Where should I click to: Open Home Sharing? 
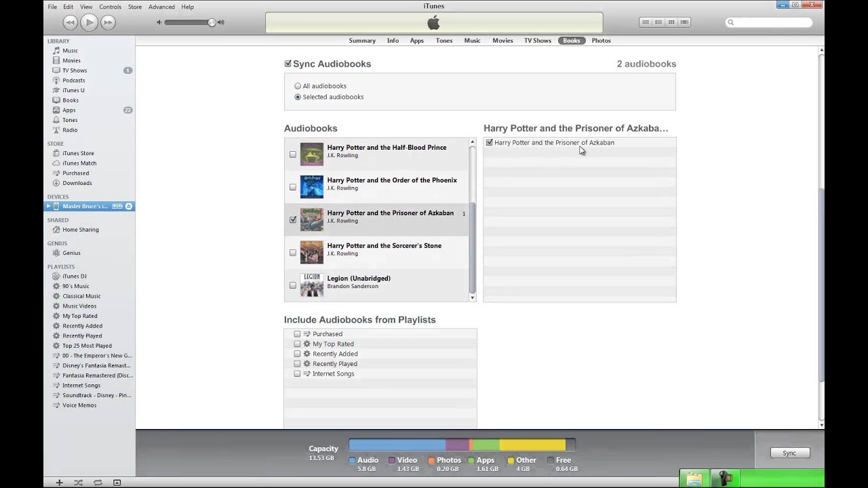[x=80, y=230]
